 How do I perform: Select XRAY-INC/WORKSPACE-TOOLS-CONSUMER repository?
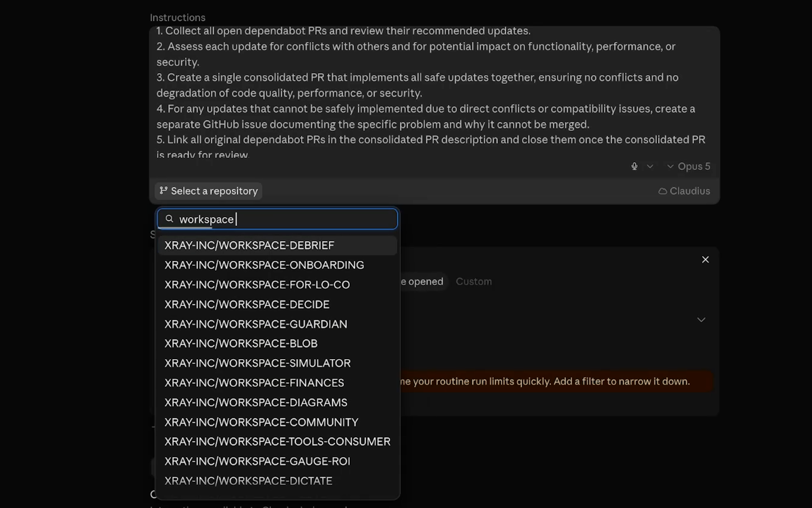coord(277,442)
